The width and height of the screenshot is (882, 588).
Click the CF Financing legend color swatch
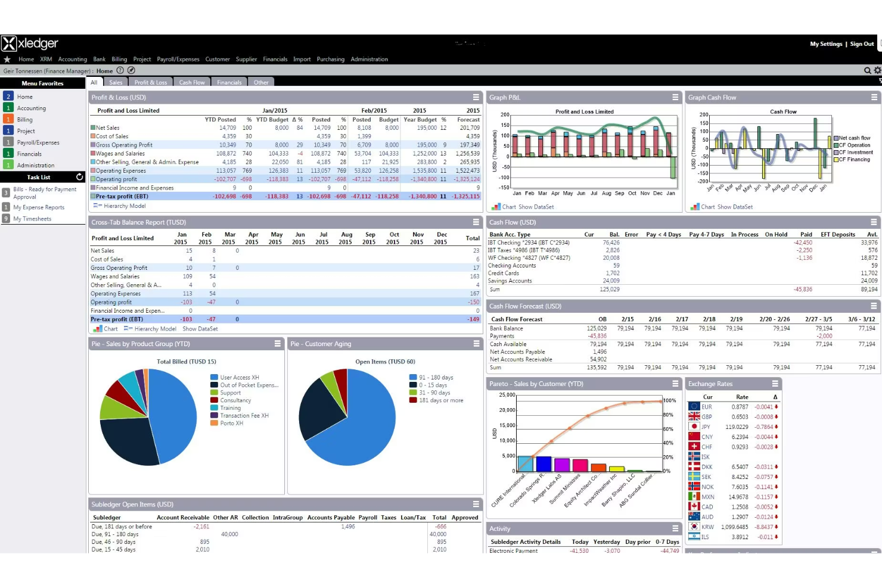[836, 160]
